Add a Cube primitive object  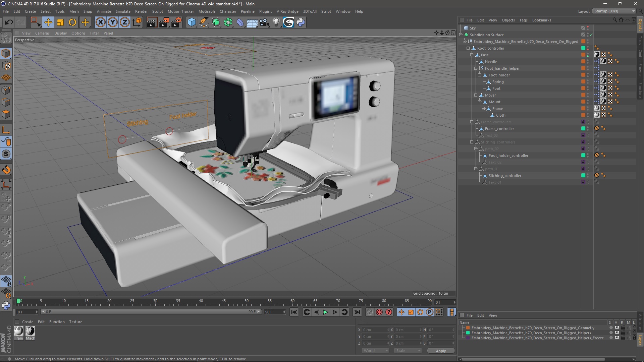[x=192, y=22]
